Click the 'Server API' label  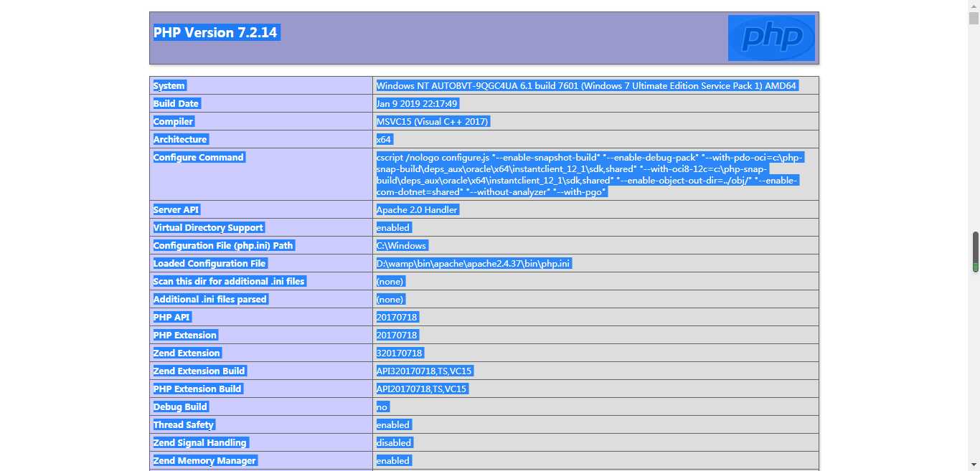(x=176, y=209)
